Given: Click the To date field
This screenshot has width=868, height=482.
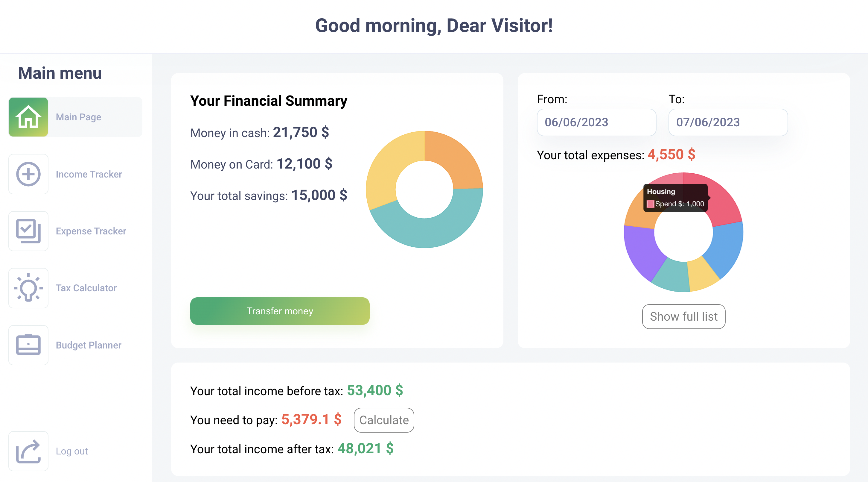Looking at the screenshot, I should (728, 122).
